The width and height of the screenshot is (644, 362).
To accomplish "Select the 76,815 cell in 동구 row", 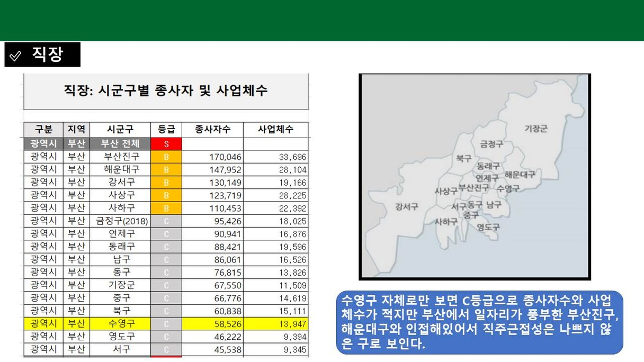I will click(212, 272).
